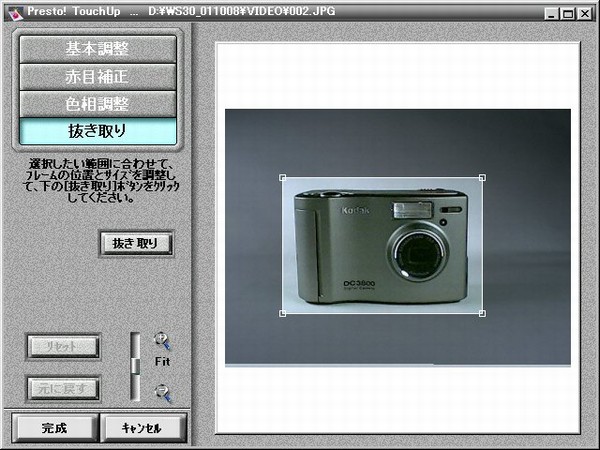Click the zoom out magnifier icon
The width and height of the screenshot is (600, 450).
(x=162, y=393)
